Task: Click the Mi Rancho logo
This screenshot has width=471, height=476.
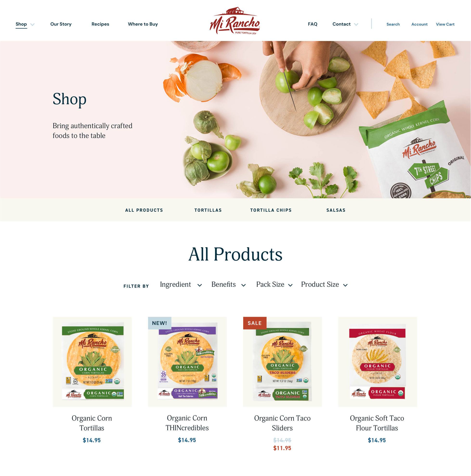Action: click(x=235, y=21)
